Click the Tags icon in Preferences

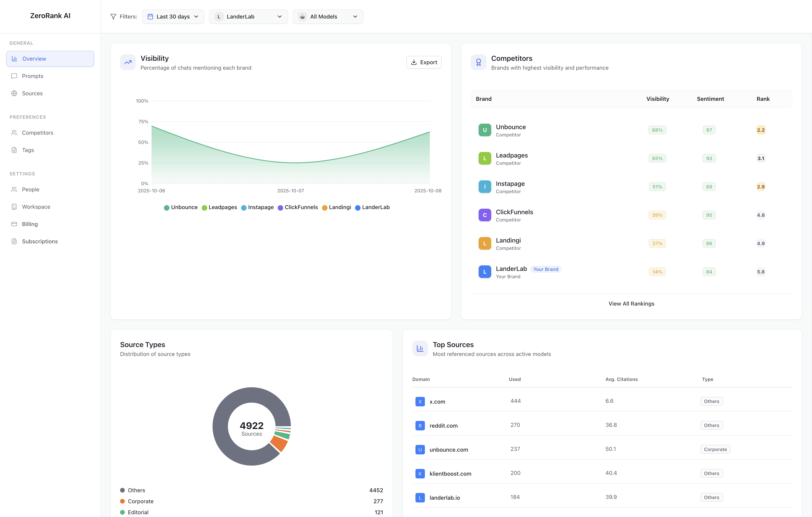click(x=14, y=150)
